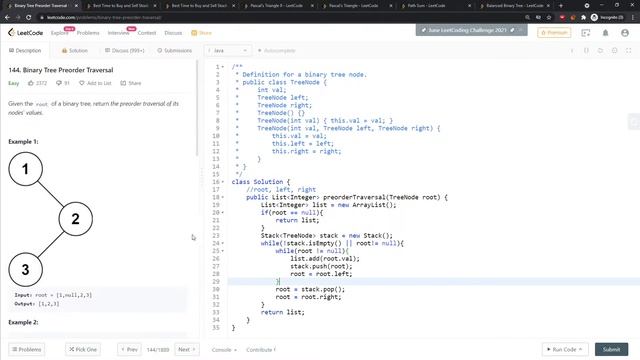Open the editor settings gear icon

tap(614, 51)
